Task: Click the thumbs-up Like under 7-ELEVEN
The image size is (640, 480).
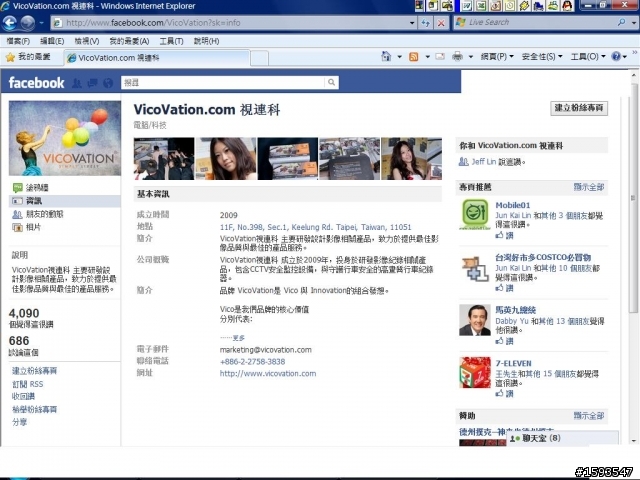Action: 504,393
